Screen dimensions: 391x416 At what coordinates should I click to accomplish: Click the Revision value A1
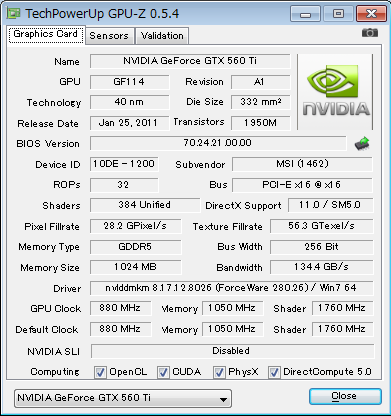tap(260, 82)
